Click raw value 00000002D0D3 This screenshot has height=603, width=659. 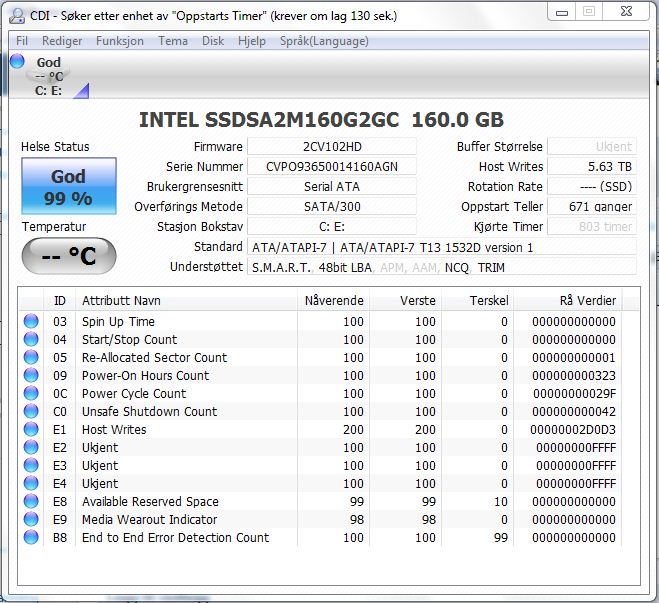(x=573, y=429)
